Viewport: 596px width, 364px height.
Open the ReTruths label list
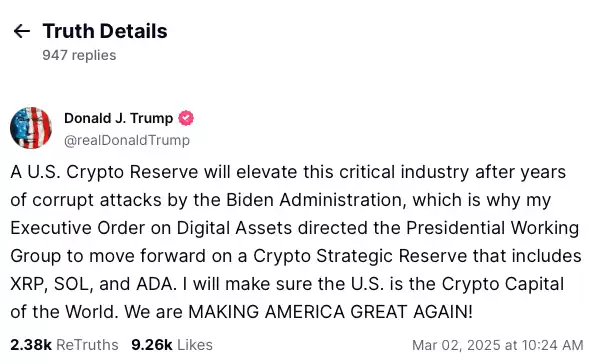pos(87,345)
